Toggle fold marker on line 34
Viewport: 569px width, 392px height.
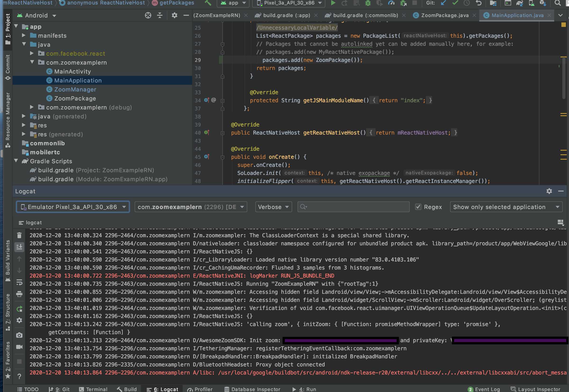coord(223,100)
